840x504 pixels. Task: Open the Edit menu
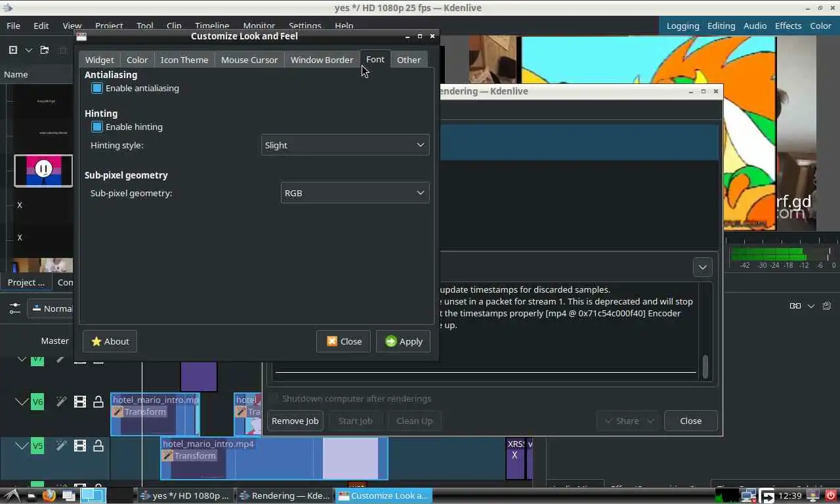(x=41, y=26)
